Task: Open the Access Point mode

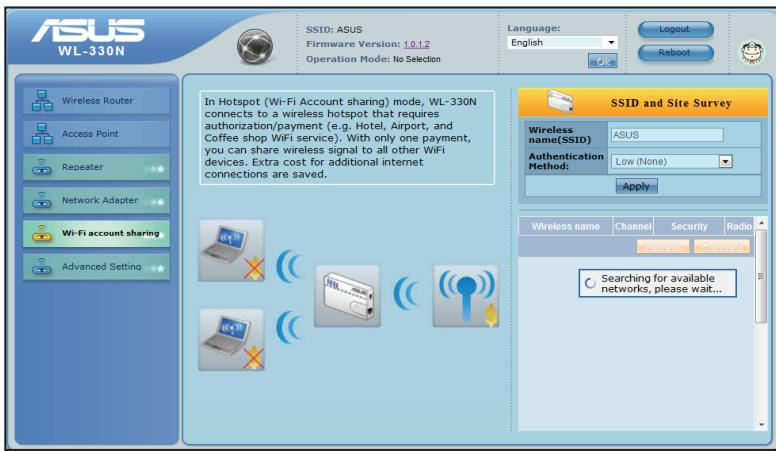Action: pyautogui.click(x=97, y=134)
